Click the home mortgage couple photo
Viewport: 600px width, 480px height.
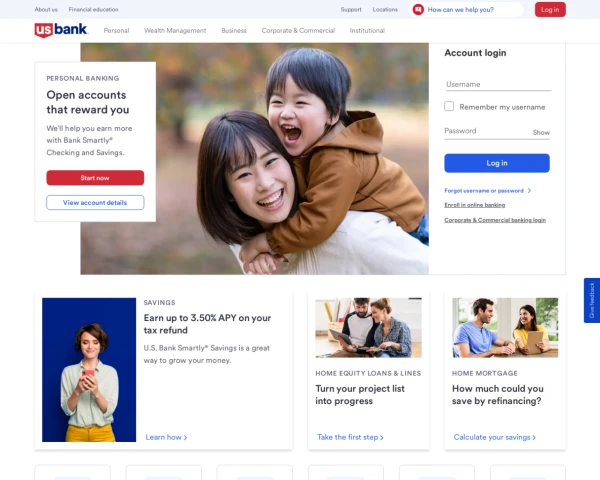(505, 328)
